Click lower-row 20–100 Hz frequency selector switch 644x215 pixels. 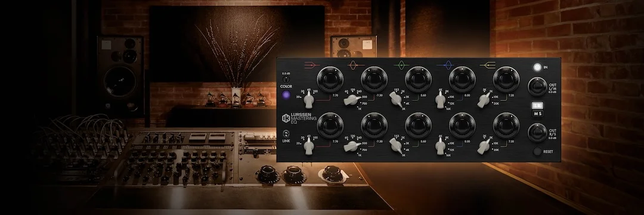tap(309, 146)
